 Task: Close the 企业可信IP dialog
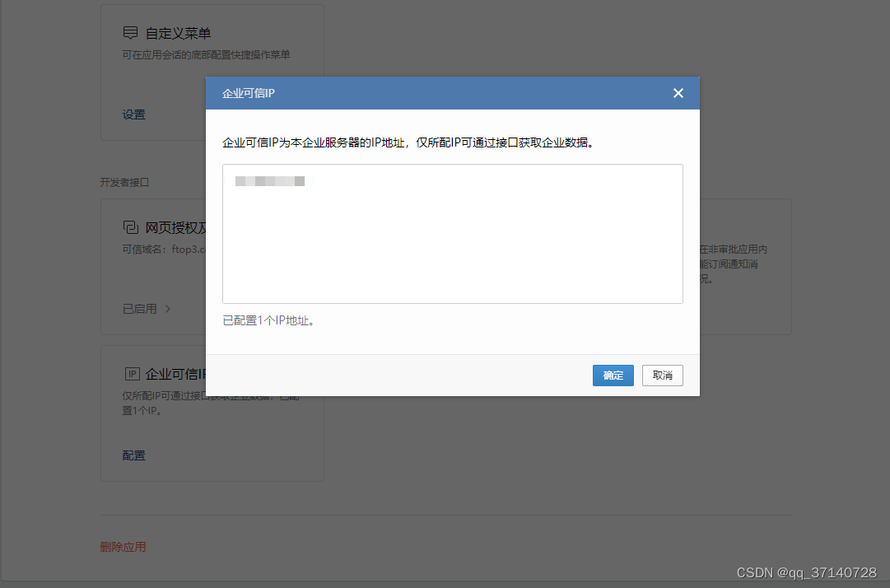point(678,93)
